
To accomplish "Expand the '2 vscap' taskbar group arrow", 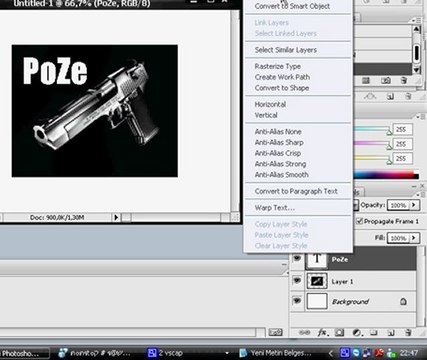I will click(227, 353).
